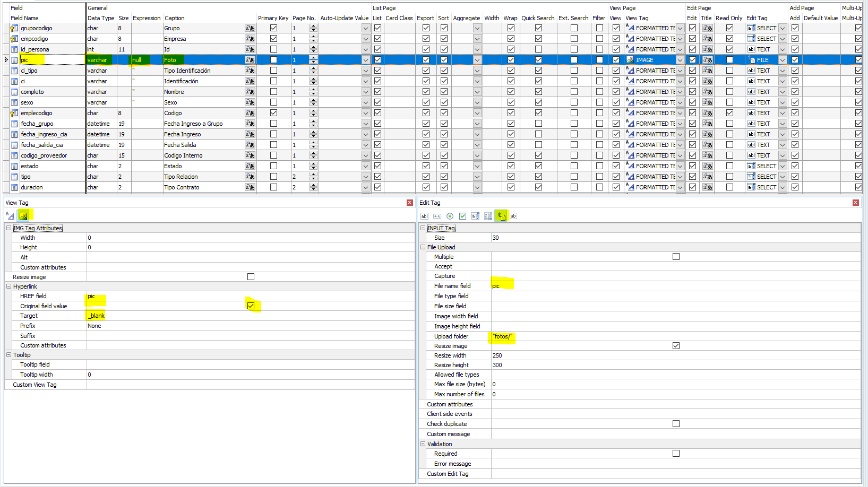Click the field icon beside id_persona
868x487 pixels.
point(14,49)
